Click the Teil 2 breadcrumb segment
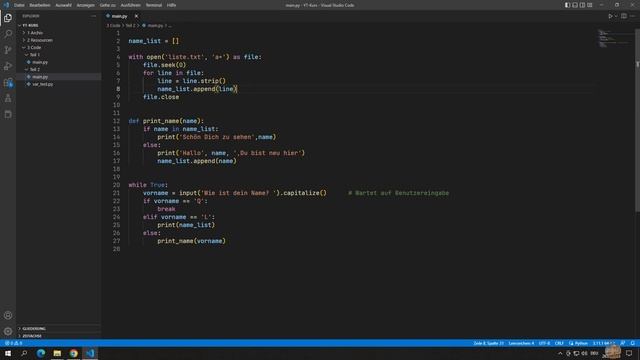 (x=130, y=25)
